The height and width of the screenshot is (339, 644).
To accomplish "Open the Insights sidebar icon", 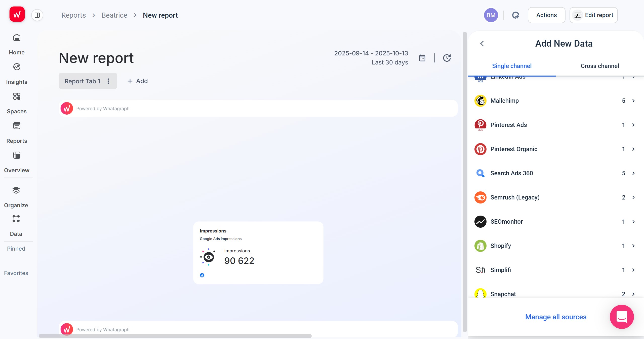I will pos(17,67).
